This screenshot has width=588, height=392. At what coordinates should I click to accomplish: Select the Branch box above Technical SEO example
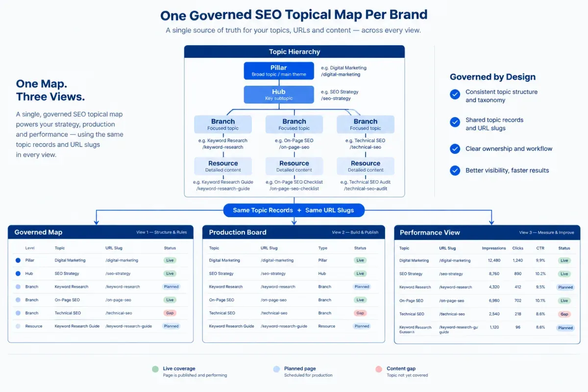click(366, 124)
